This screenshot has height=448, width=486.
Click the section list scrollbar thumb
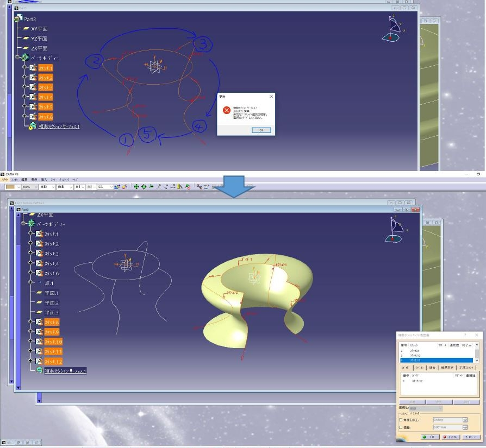point(477,354)
